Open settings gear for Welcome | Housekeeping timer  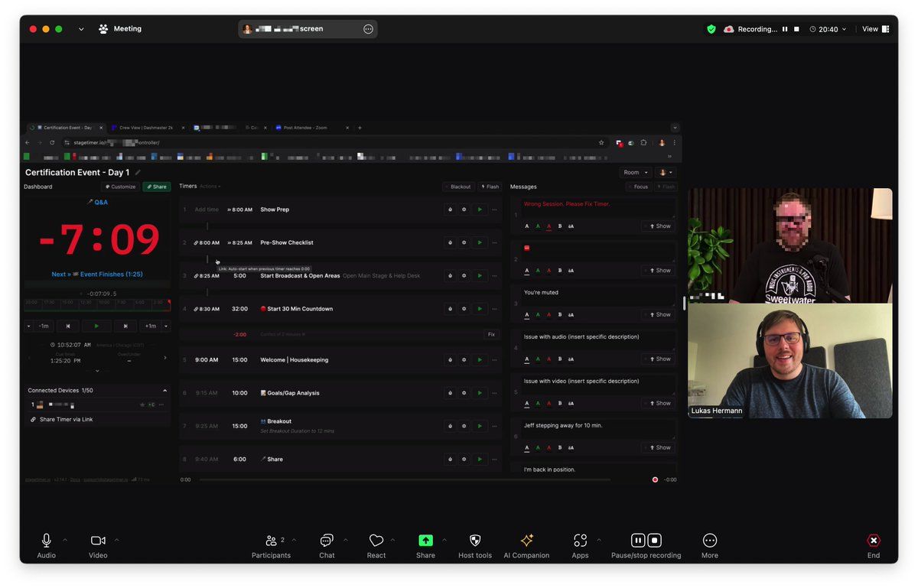(x=464, y=359)
